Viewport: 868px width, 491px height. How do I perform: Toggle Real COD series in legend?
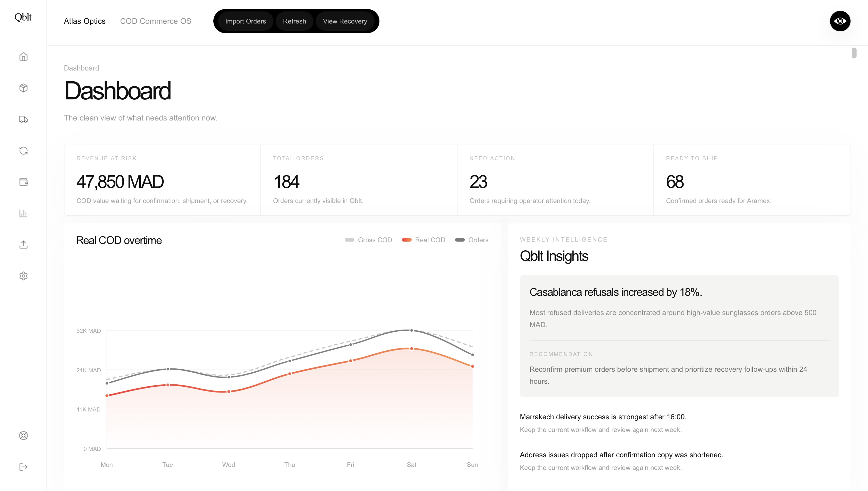[423, 240]
